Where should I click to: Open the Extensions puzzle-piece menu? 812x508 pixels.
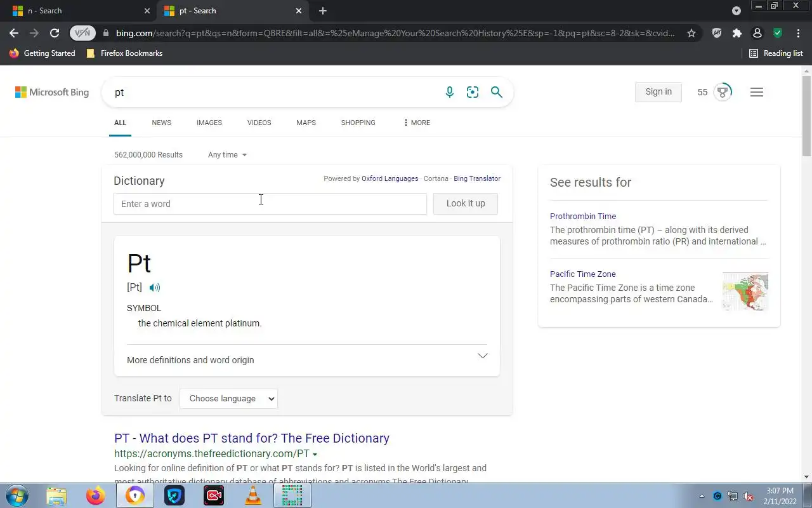click(737, 33)
